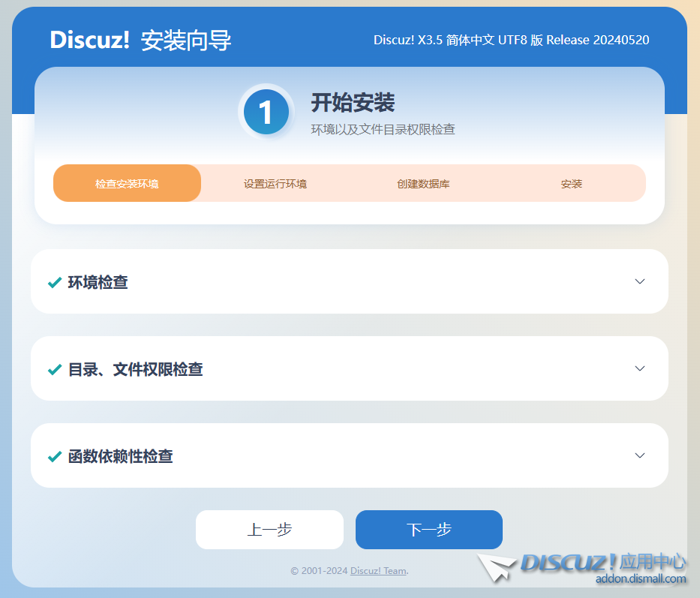Select the 检查安装环境 step tab
Screen dimensions: 700x598
tap(127, 184)
